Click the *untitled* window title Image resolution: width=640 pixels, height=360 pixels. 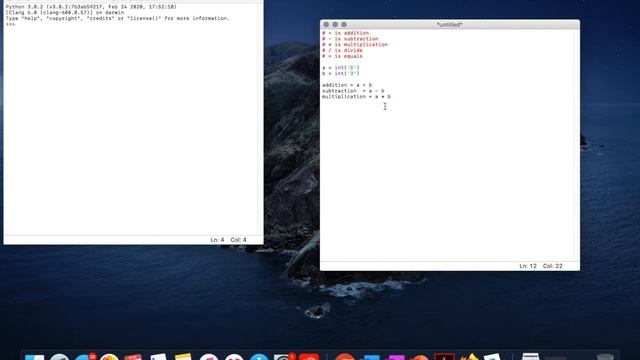(x=449, y=25)
